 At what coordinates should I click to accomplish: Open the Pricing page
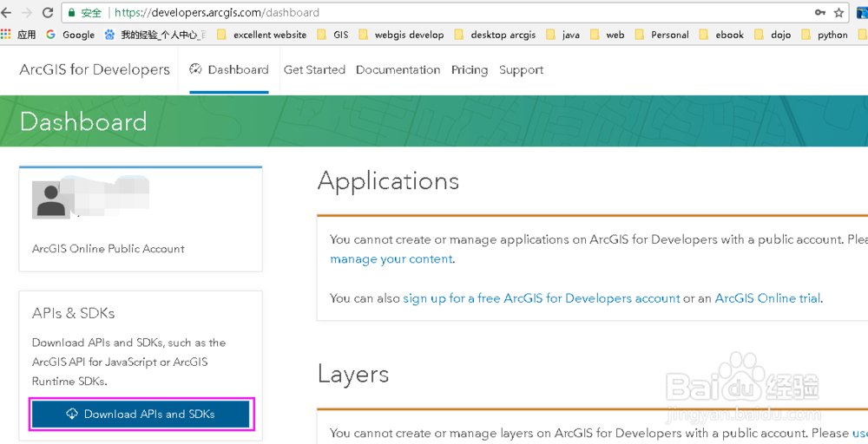(470, 70)
